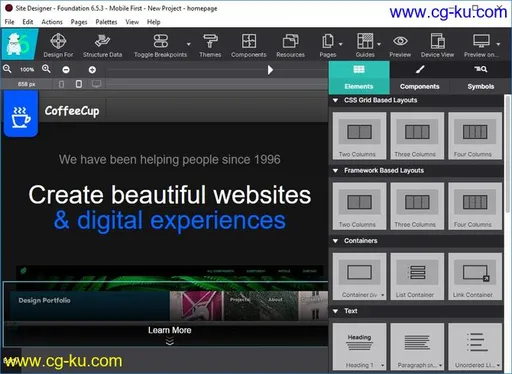512x374 pixels.
Task: Open the Palettes menu
Action: pyautogui.click(x=106, y=22)
